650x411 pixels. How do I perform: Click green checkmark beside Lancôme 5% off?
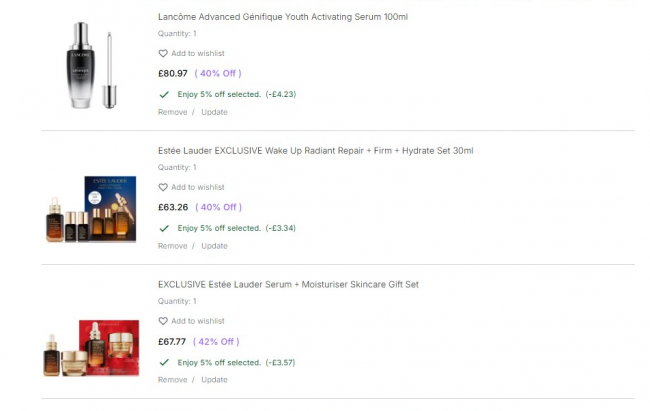[164, 94]
